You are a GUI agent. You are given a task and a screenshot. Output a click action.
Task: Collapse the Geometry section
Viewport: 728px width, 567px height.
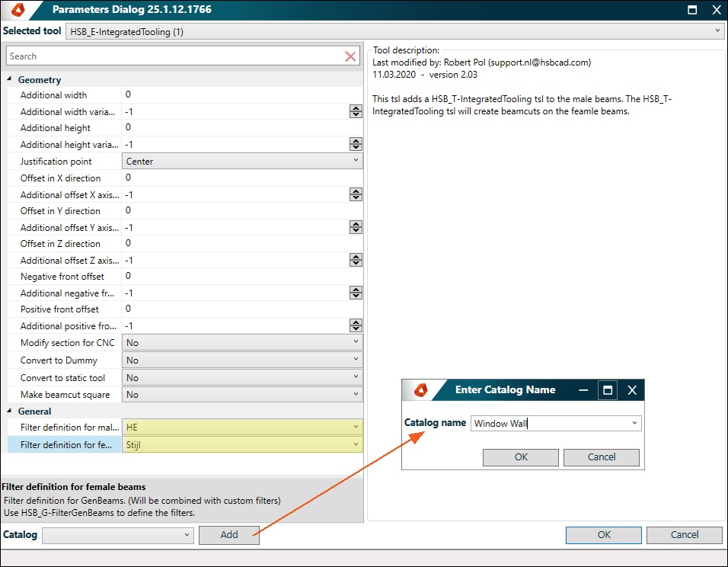click(x=9, y=79)
